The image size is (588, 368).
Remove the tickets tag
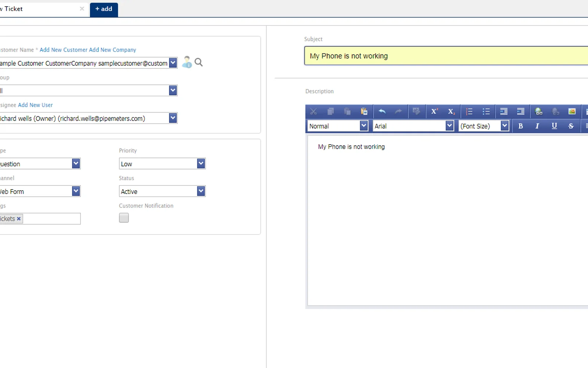coord(19,219)
